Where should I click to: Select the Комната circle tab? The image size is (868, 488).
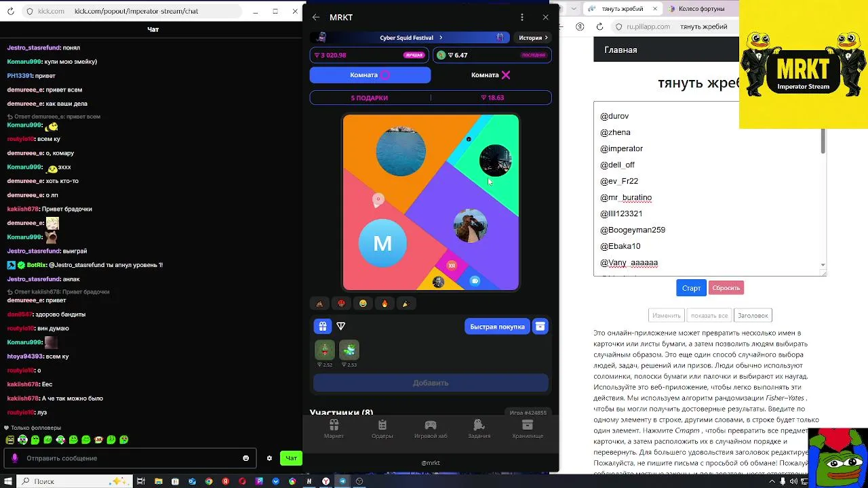click(370, 75)
